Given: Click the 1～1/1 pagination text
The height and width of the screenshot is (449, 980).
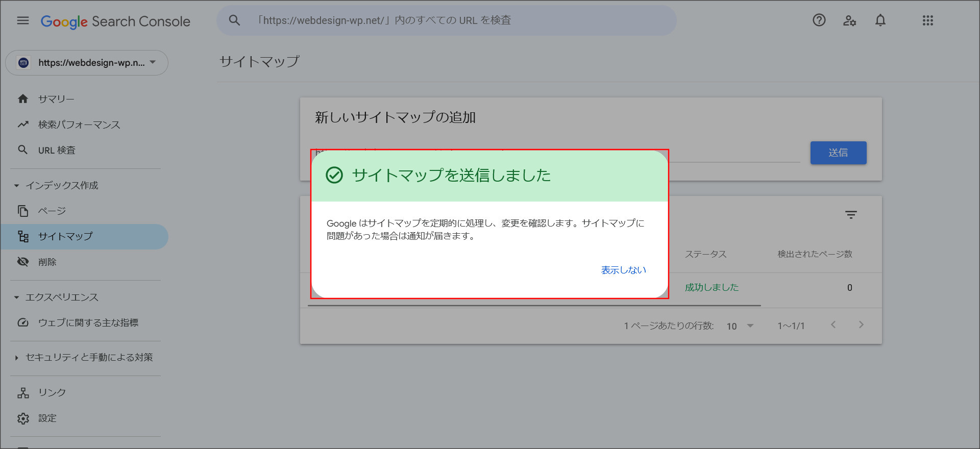Looking at the screenshot, I should point(791,326).
